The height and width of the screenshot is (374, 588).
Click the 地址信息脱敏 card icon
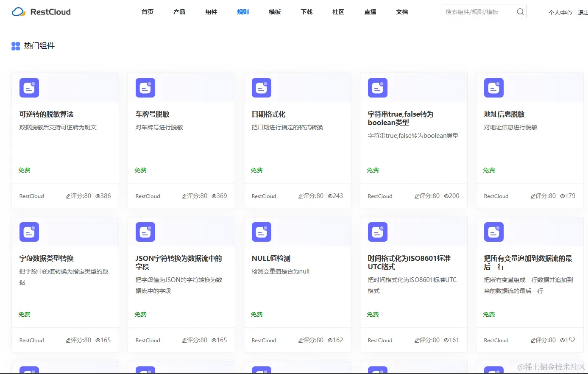click(x=494, y=88)
